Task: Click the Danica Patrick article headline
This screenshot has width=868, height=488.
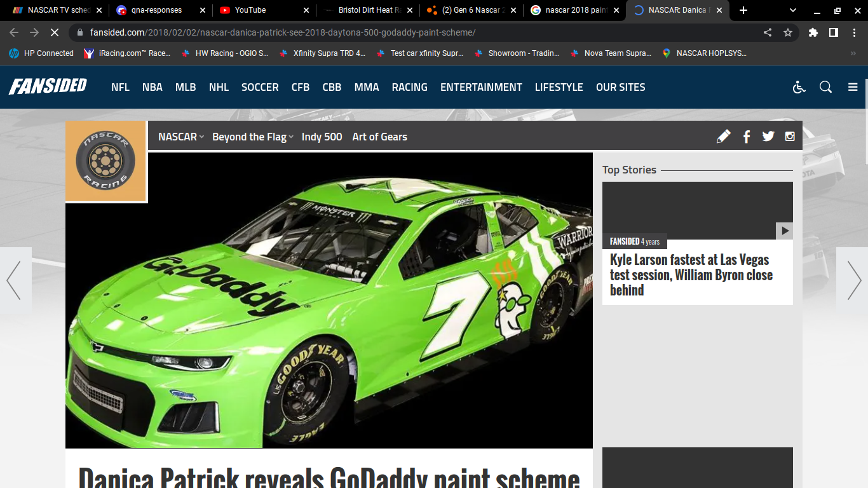Action: click(329, 477)
